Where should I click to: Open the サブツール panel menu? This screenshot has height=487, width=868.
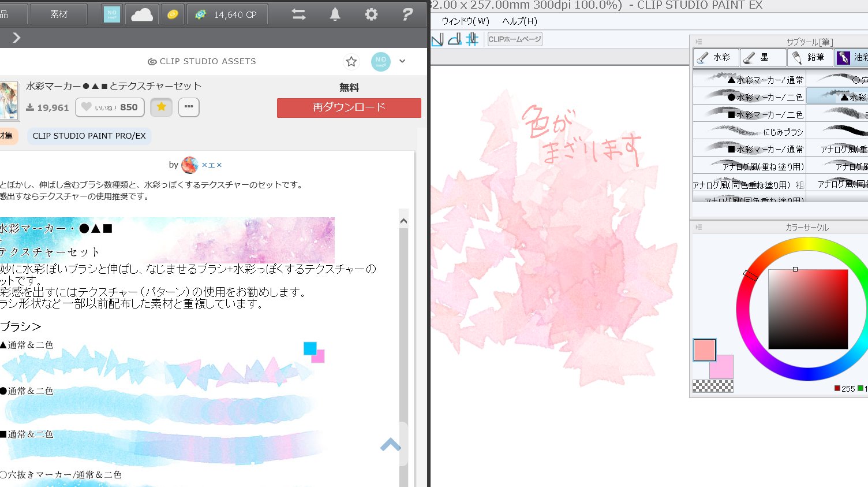(698, 41)
